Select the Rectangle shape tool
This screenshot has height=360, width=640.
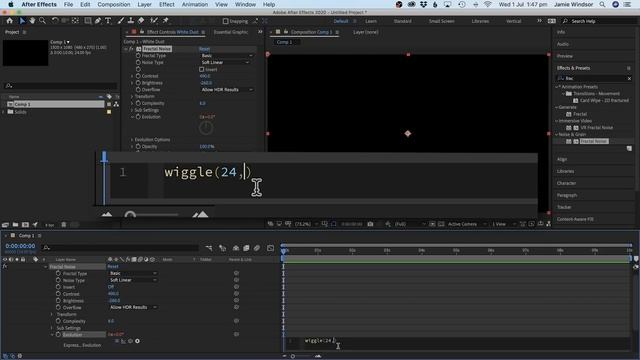pyautogui.click(x=88, y=20)
